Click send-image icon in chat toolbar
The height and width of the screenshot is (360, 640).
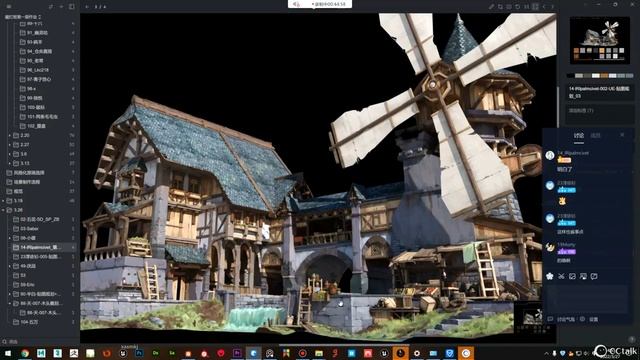(x=572, y=276)
